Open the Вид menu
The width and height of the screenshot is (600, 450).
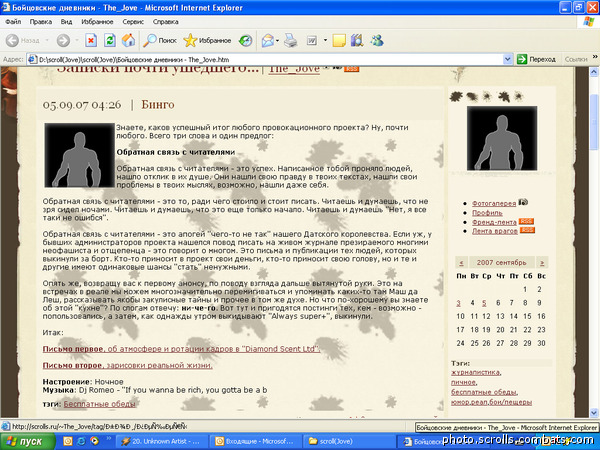coord(66,22)
